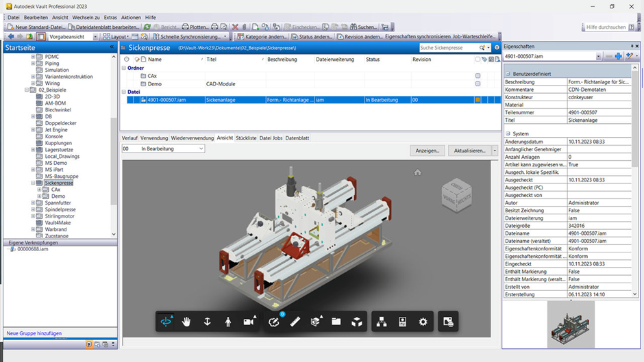Expand the Spannfutter tree node

(33, 203)
